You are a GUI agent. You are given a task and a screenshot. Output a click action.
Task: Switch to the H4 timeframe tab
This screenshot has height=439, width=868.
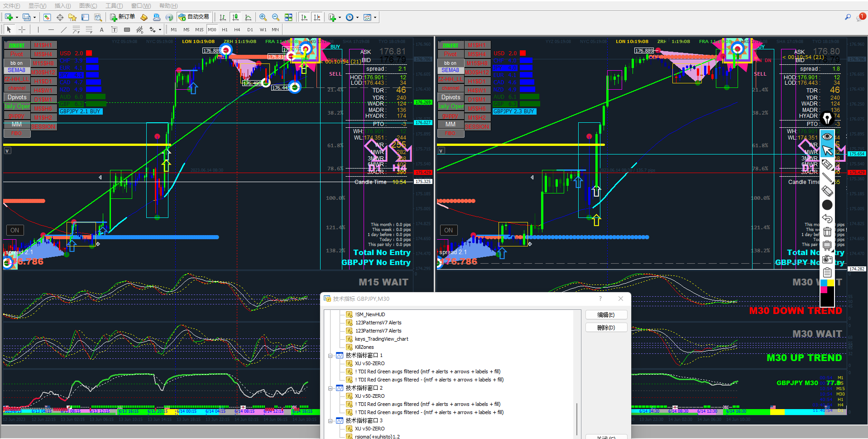[x=237, y=29]
